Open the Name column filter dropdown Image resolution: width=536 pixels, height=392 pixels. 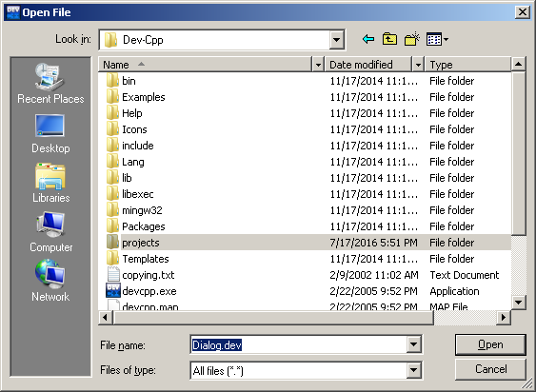coord(318,65)
